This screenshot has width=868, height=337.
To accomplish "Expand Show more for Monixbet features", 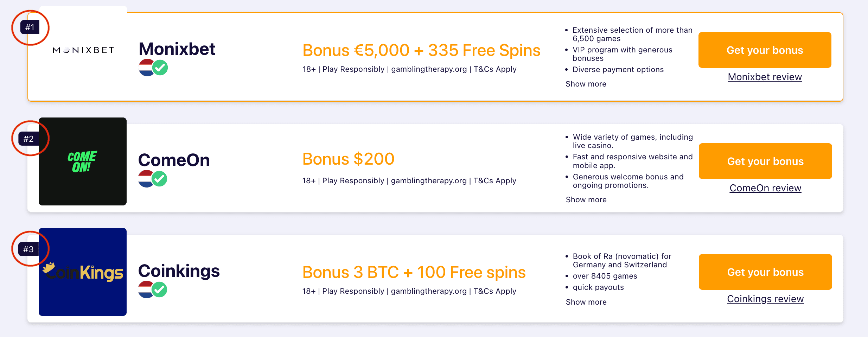I will click(x=586, y=84).
